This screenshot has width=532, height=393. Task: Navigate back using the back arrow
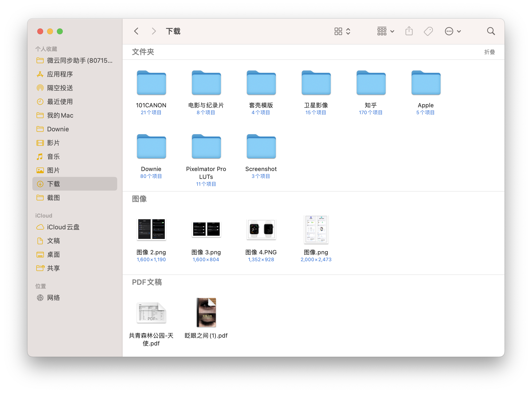click(136, 31)
